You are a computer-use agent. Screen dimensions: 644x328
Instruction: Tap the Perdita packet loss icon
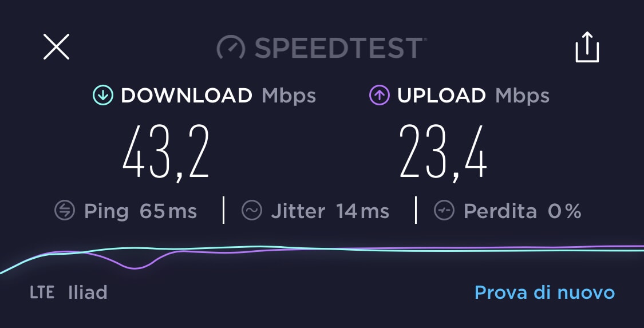click(x=444, y=211)
